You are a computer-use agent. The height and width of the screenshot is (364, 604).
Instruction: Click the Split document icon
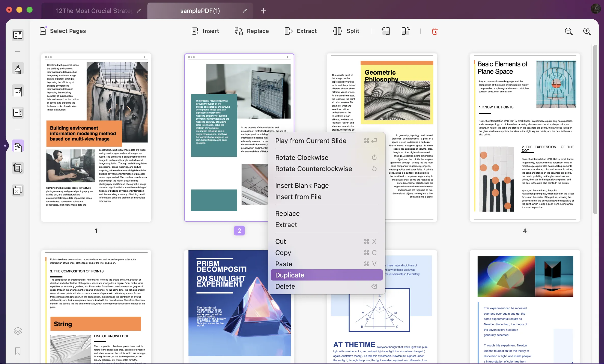[345, 31]
